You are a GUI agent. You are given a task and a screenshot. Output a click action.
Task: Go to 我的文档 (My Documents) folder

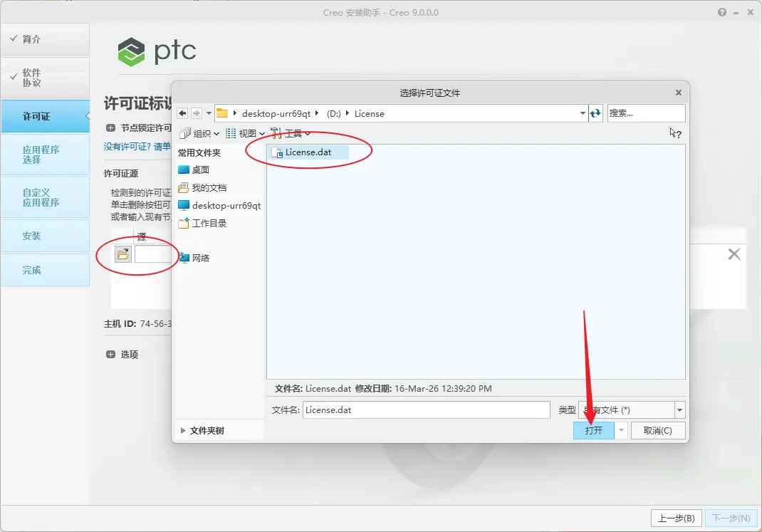[203, 187]
